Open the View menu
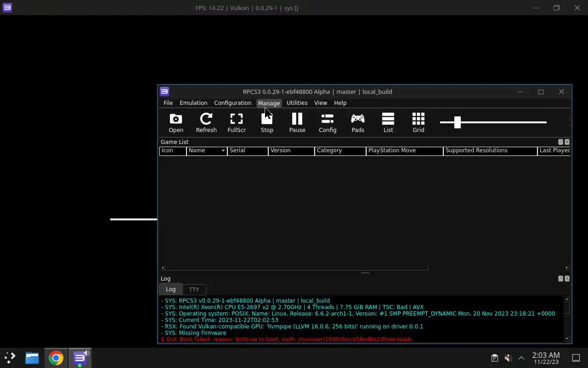Viewport: 588px width, 368px height. (x=321, y=103)
